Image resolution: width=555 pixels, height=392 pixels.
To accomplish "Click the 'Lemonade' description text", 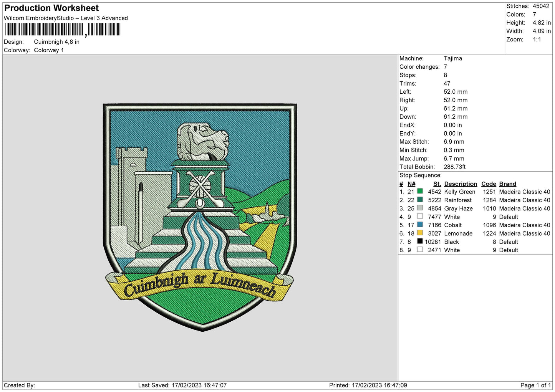I will 458,233.
